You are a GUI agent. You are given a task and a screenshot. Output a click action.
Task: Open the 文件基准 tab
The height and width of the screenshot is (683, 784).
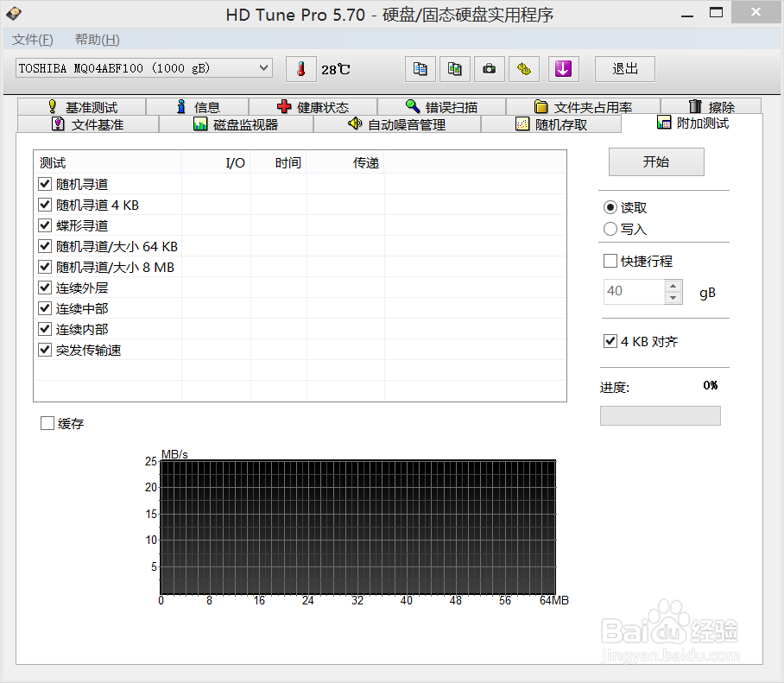click(x=88, y=124)
